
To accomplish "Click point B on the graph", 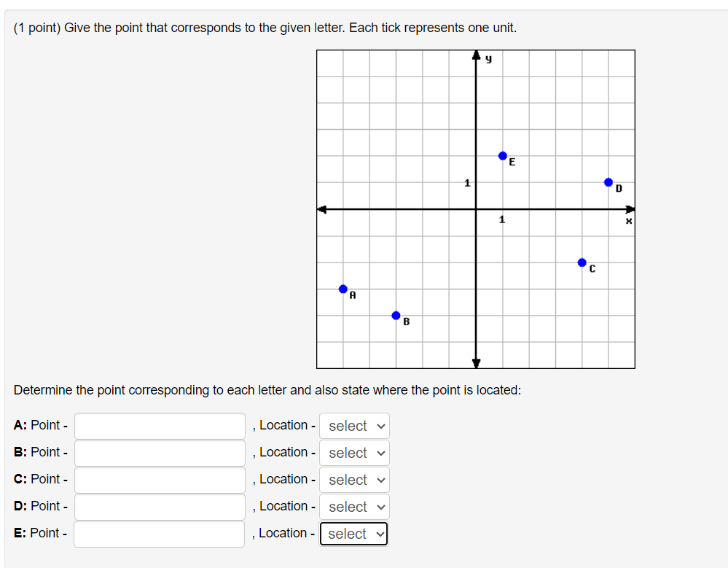I will [x=396, y=315].
